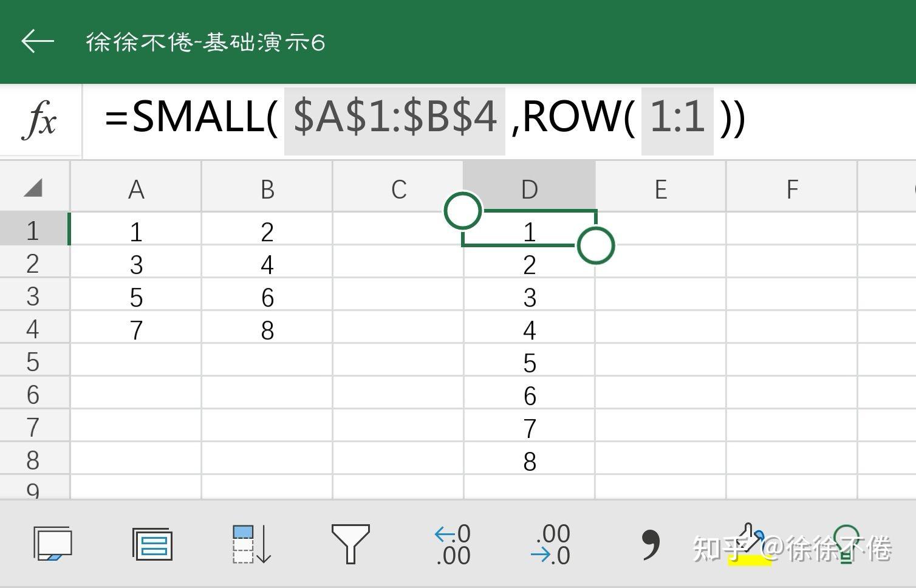Tap the freeze panes toolbar icon

click(x=52, y=544)
